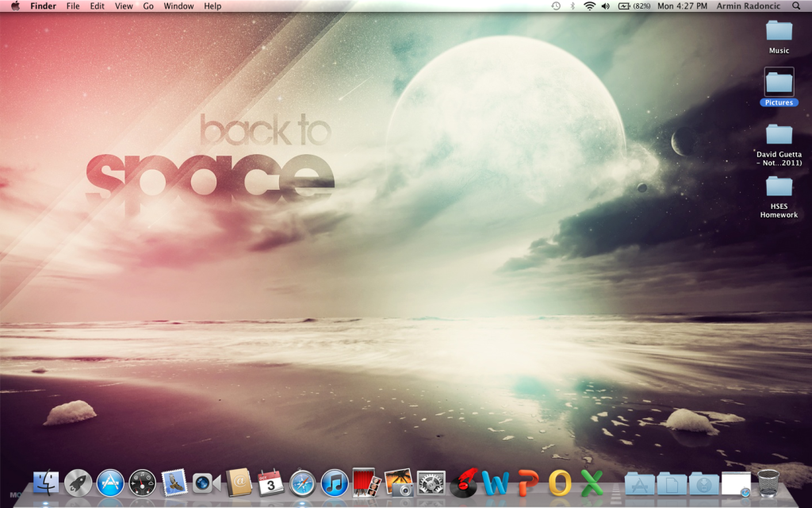Select the David Guetta folder on desktop
Image resolution: width=812 pixels, height=508 pixels.
[779, 135]
